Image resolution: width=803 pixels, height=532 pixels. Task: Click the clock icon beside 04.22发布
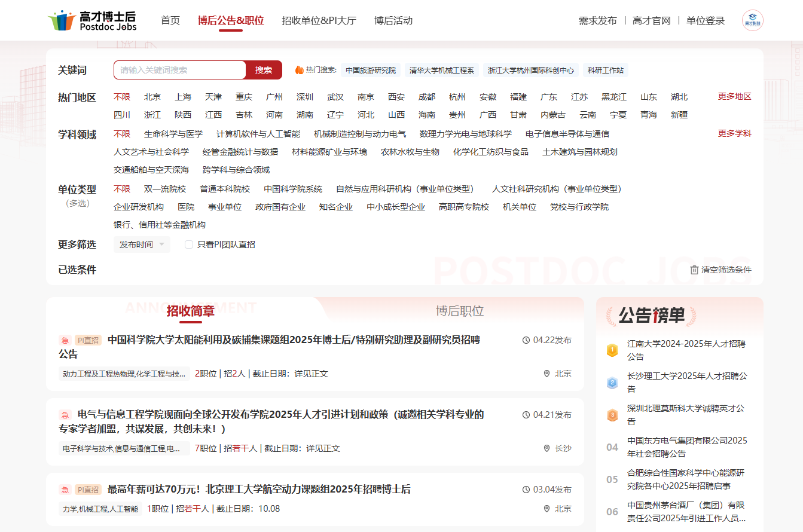[x=526, y=340]
